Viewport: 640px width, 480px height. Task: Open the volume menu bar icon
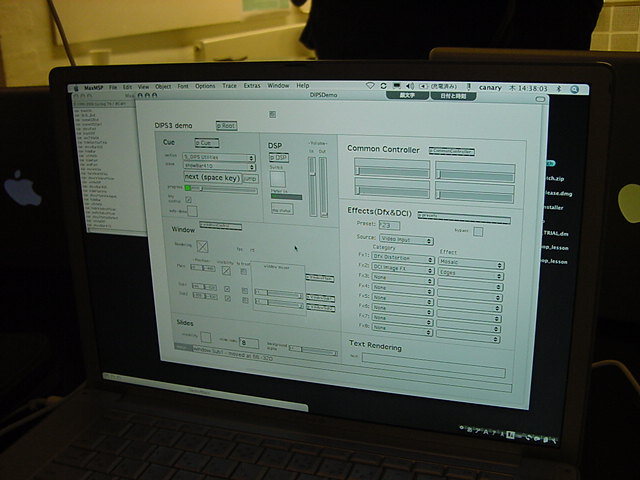410,86
